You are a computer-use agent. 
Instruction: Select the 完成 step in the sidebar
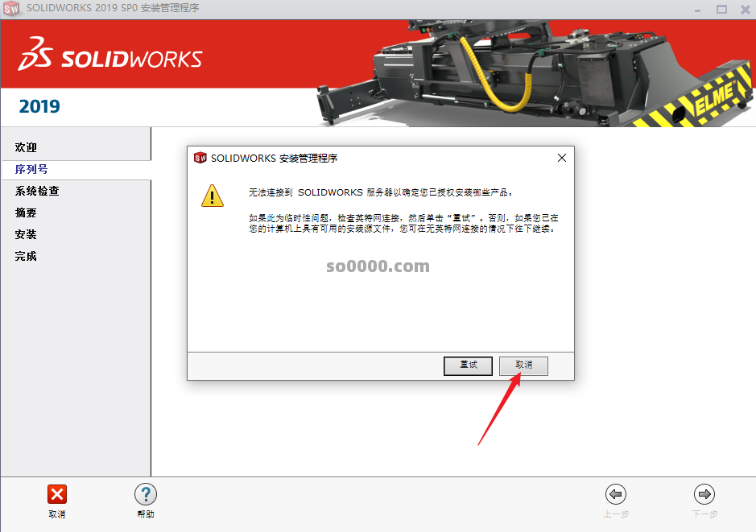click(26, 256)
